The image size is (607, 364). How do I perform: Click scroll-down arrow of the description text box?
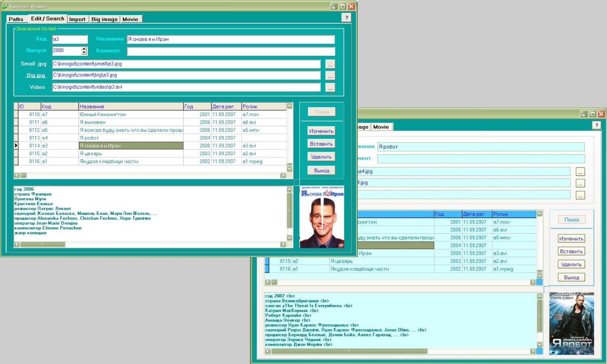pos(289,238)
